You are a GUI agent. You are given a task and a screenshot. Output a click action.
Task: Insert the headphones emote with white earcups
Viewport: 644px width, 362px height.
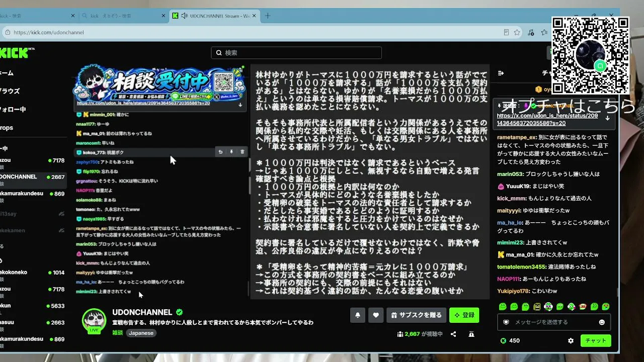548,307
